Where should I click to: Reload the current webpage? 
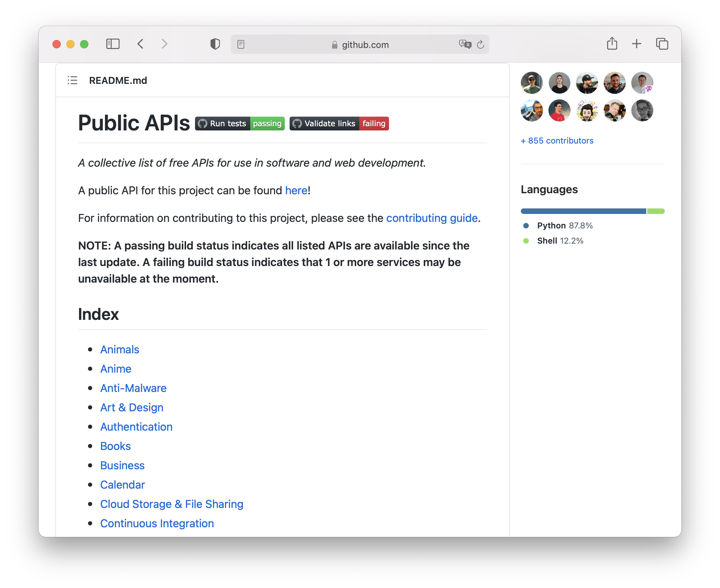[x=480, y=44]
